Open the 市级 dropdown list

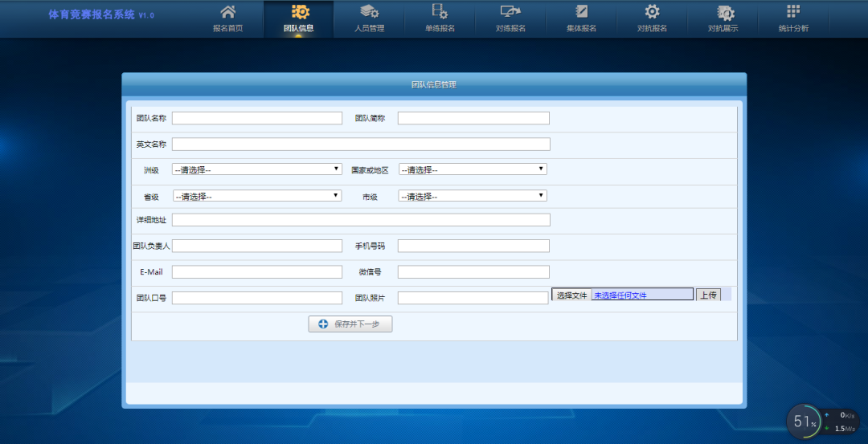point(473,196)
